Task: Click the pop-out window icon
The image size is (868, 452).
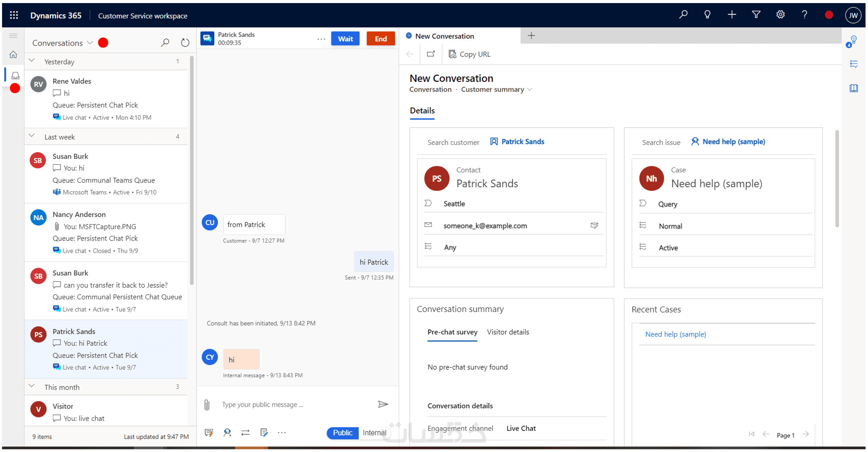Action: [x=431, y=54]
